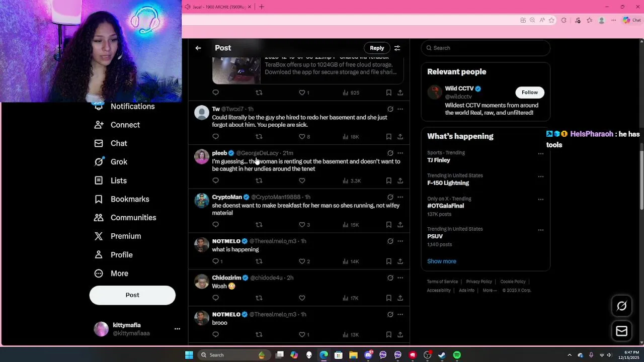Image resolution: width=644 pixels, height=362 pixels.
Task: Bookmark Tw's basement comment
Action: [388, 137]
